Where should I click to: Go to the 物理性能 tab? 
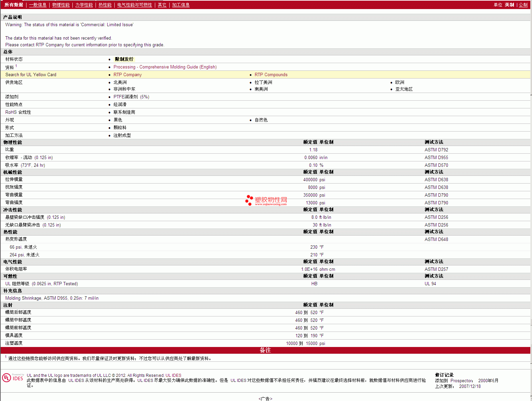tap(61, 5)
